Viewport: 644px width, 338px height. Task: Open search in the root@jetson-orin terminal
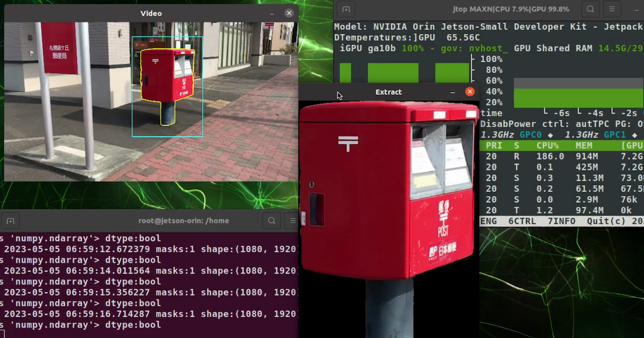(x=272, y=221)
